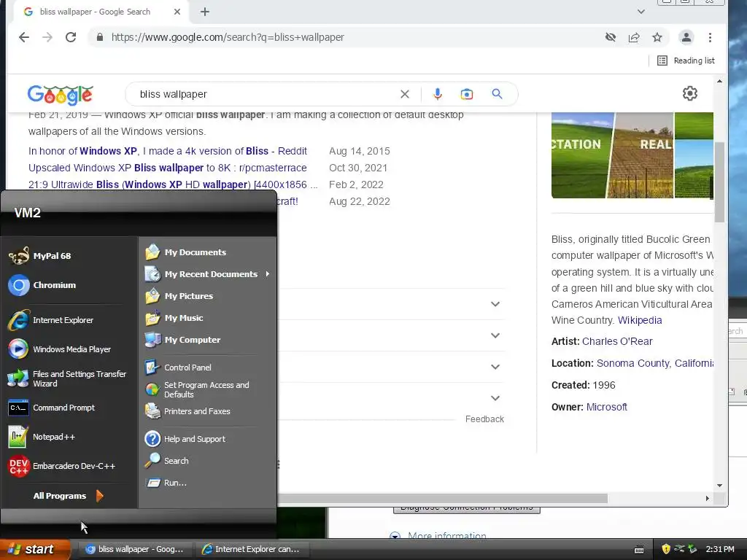Open the profile avatar menu
The width and height of the screenshot is (747, 560).
[686, 37]
